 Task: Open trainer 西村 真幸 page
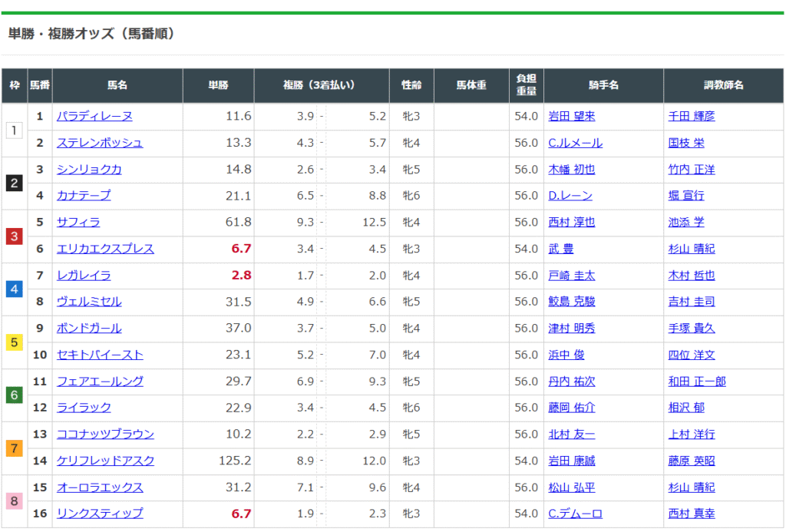coord(692,514)
